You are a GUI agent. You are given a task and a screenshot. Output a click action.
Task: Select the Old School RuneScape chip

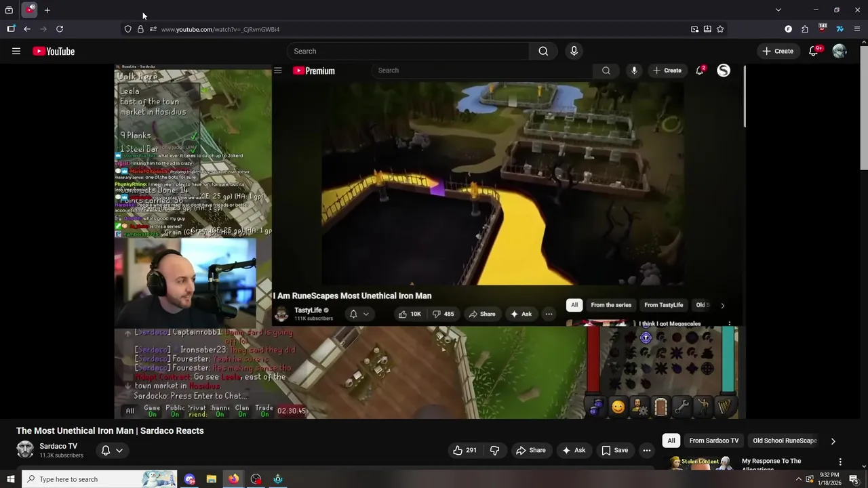(785, 441)
